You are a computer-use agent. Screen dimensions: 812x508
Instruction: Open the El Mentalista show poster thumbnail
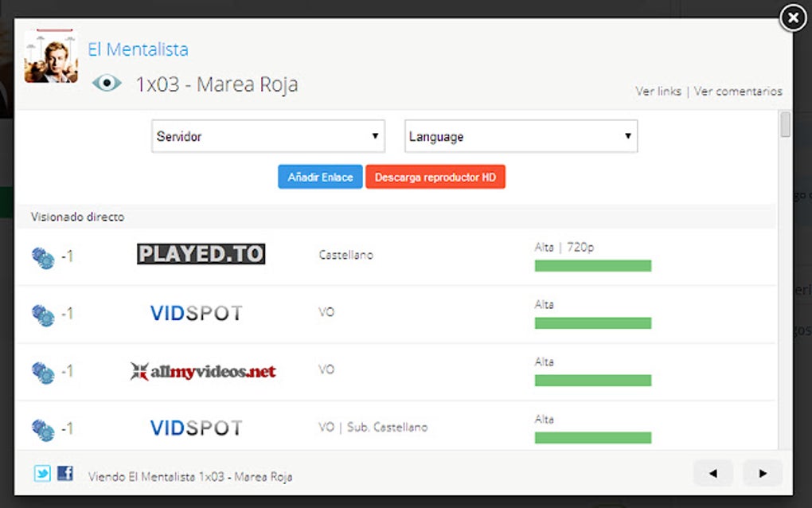tap(51, 57)
